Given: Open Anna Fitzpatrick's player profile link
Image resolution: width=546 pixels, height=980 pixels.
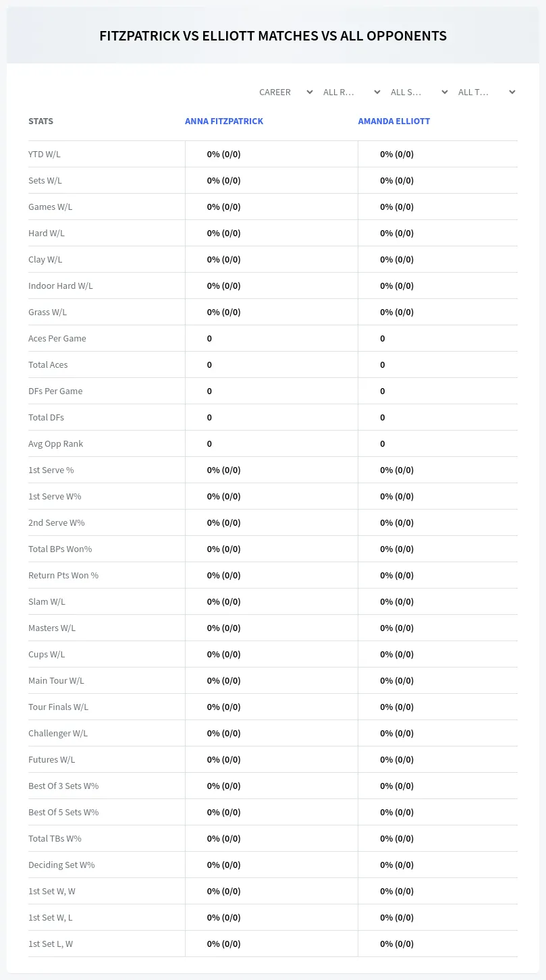Looking at the screenshot, I should pos(224,121).
